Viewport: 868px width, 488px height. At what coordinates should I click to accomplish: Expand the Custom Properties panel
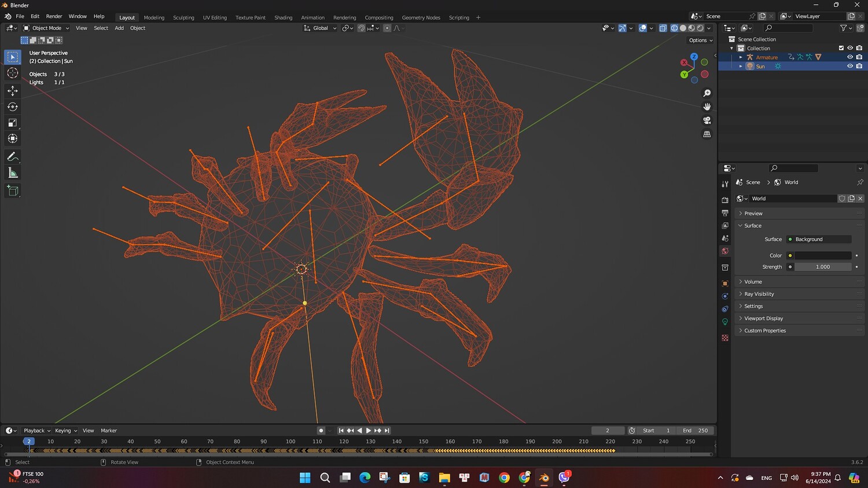[799, 331]
